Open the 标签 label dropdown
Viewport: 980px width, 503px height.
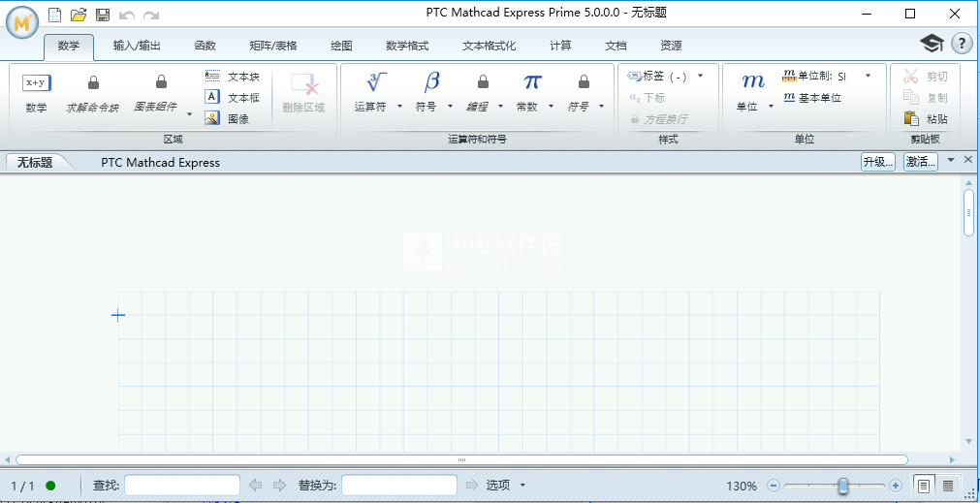(700, 76)
